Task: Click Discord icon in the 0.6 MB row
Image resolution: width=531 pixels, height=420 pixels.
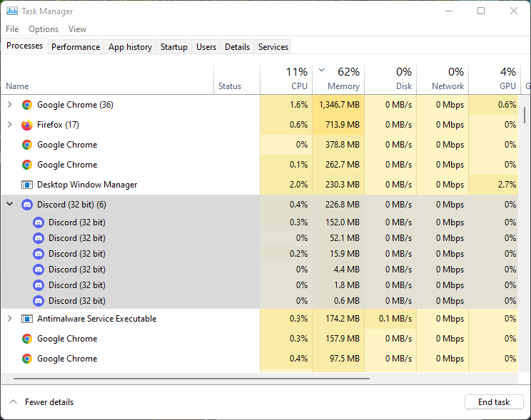Action: 39,301
